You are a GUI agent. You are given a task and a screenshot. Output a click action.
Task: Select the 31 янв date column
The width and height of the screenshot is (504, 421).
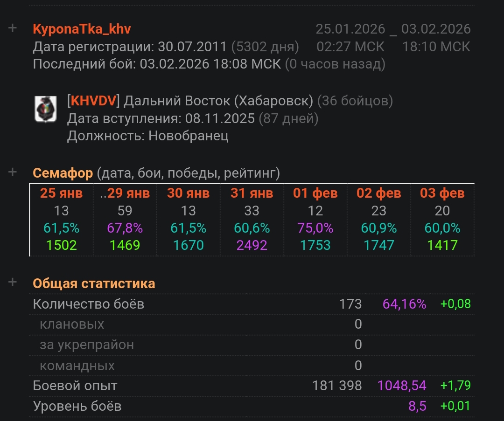point(252,193)
